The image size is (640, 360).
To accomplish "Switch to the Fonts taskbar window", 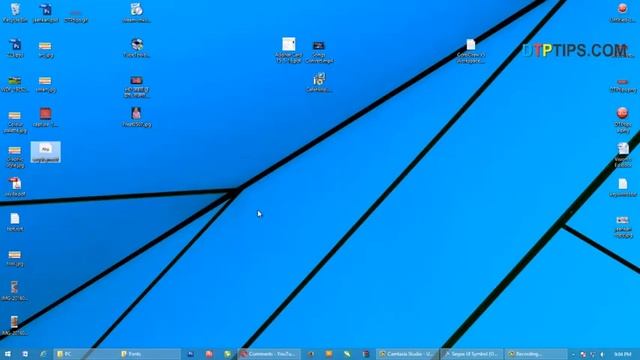I will pos(149,354).
